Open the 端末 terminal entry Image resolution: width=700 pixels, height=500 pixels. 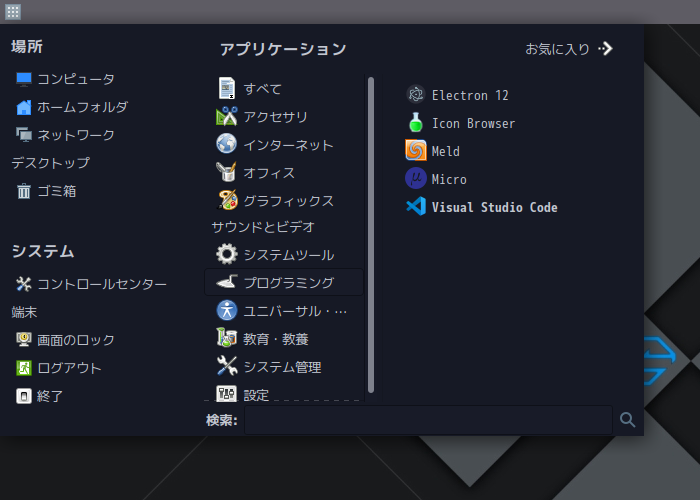pyautogui.click(x=24, y=312)
